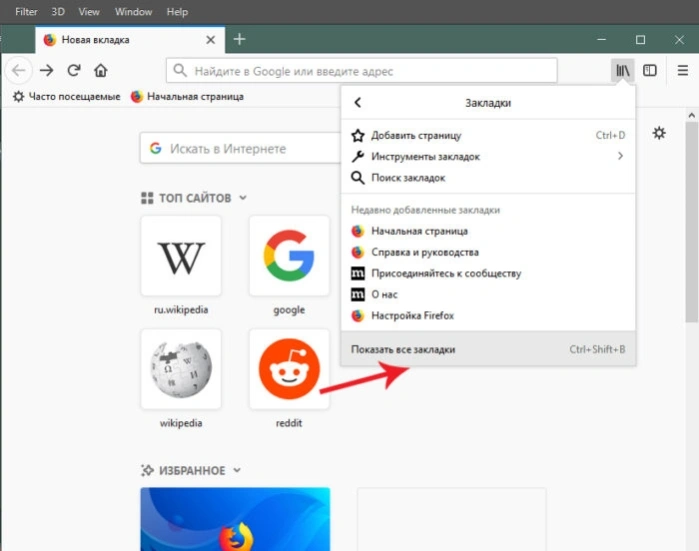Toggle the sidebar view icon
The image size is (699, 551).
[650, 70]
